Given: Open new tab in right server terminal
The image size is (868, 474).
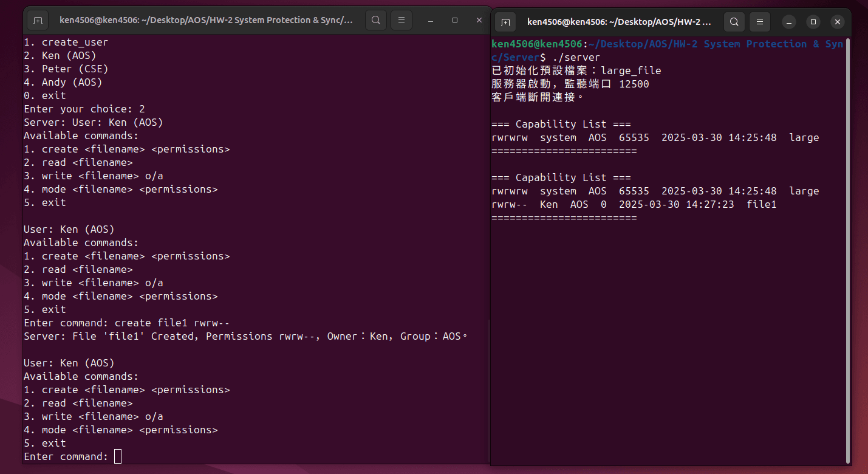Looking at the screenshot, I should 505,22.
